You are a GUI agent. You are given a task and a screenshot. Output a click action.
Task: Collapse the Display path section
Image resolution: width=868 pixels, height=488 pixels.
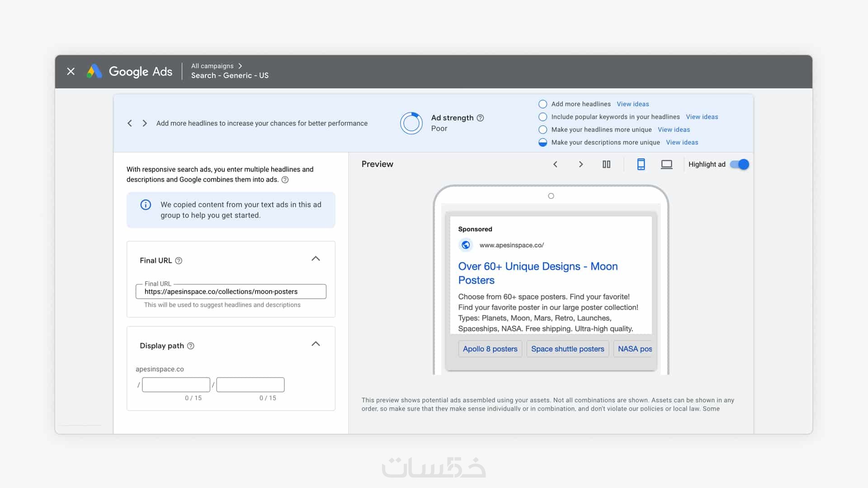click(x=316, y=344)
